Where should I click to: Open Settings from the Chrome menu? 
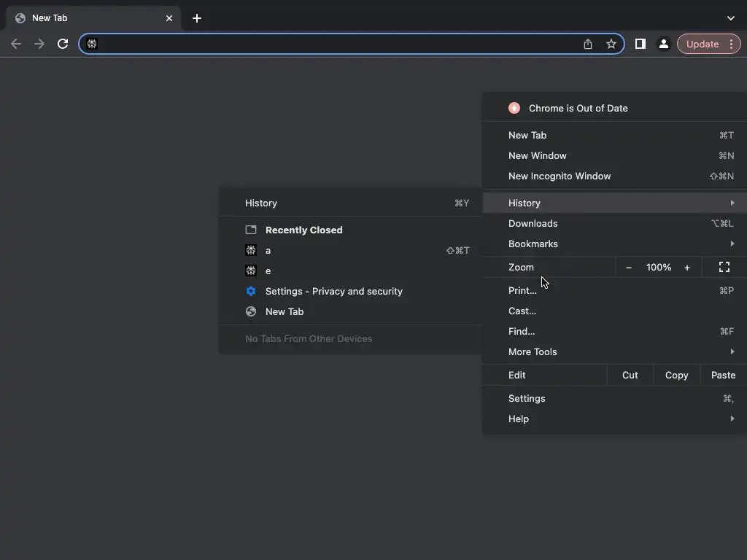point(614,399)
